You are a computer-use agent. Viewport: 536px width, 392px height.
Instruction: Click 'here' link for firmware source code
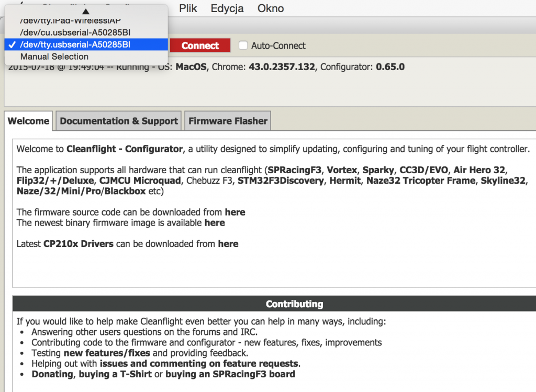235,212
